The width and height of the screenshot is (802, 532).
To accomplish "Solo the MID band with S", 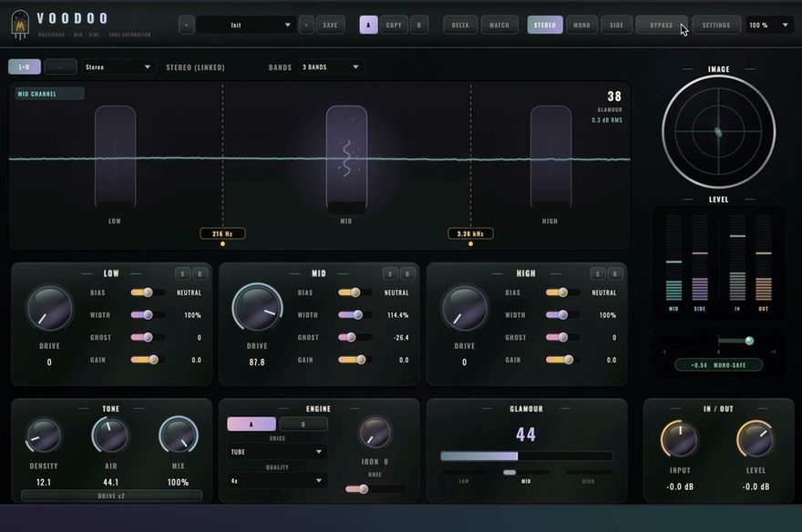I will tap(390, 274).
